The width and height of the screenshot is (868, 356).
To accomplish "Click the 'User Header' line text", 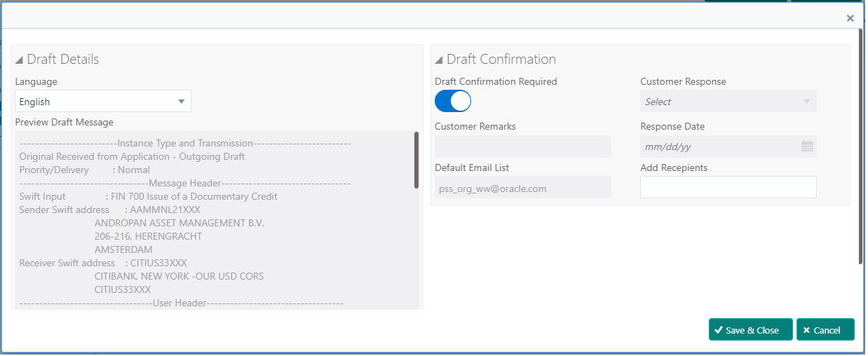I will [181, 303].
